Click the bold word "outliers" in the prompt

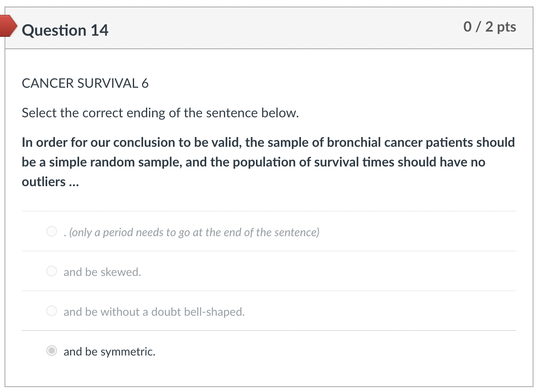click(x=43, y=182)
